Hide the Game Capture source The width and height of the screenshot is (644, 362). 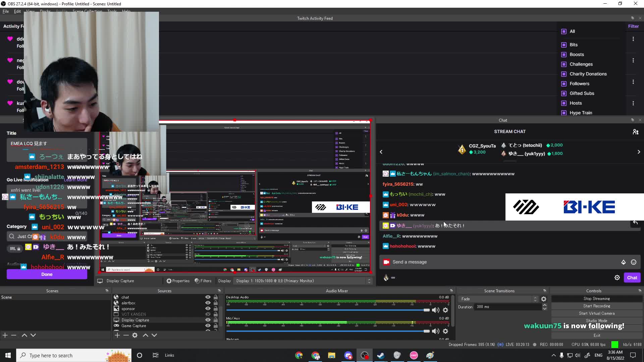pos(208,326)
